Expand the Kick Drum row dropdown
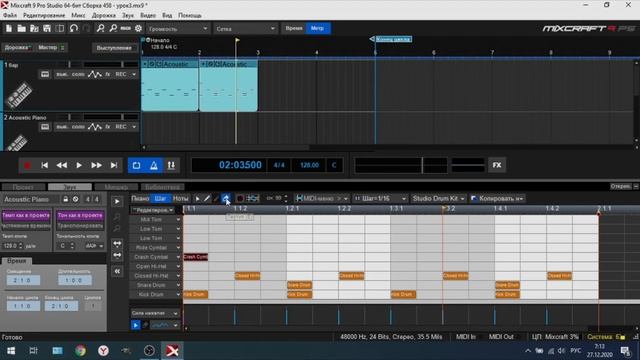 coord(178,295)
